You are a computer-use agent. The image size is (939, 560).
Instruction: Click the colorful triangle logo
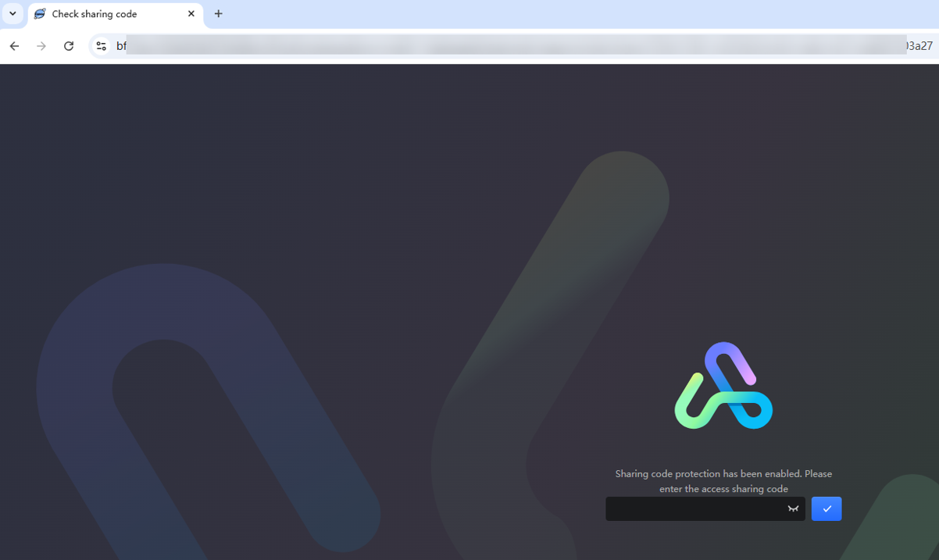tap(723, 386)
